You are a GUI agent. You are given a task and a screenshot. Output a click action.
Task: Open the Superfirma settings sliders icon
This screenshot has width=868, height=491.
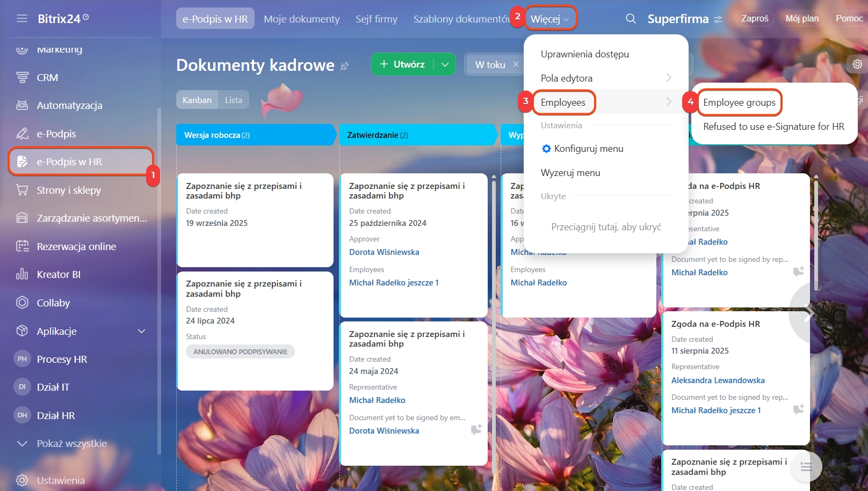(718, 20)
